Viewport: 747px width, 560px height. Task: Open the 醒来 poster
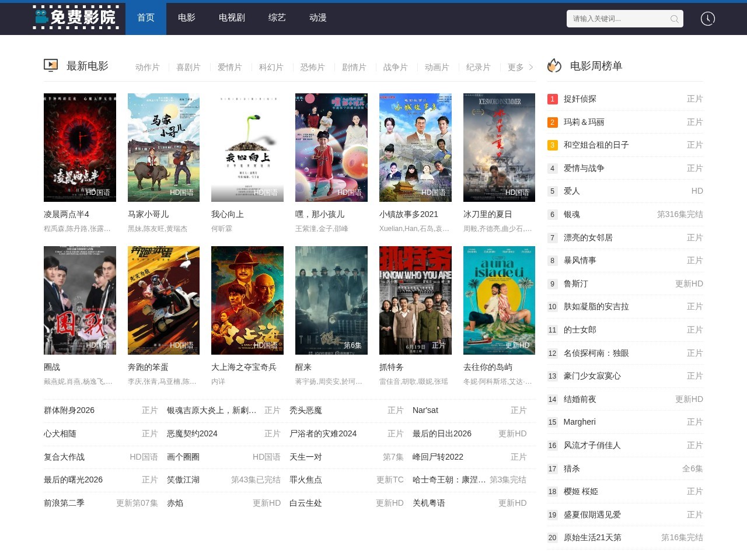(331, 300)
